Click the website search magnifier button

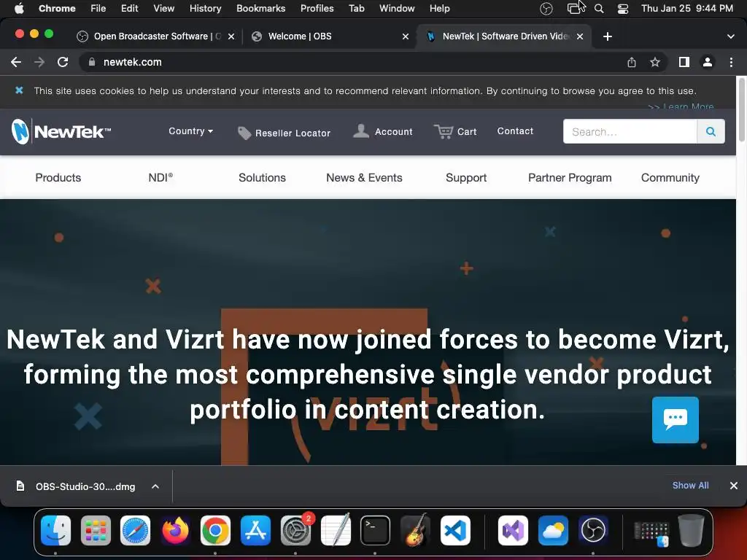(711, 131)
